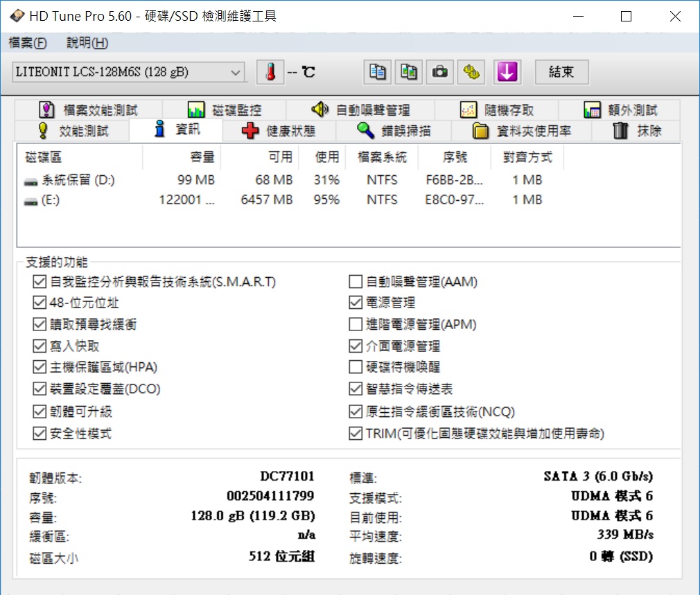This screenshot has height=595, width=700.
Task: Maximize the HD Tune Pro window
Action: pyautogui.click(x=627, y=16)
